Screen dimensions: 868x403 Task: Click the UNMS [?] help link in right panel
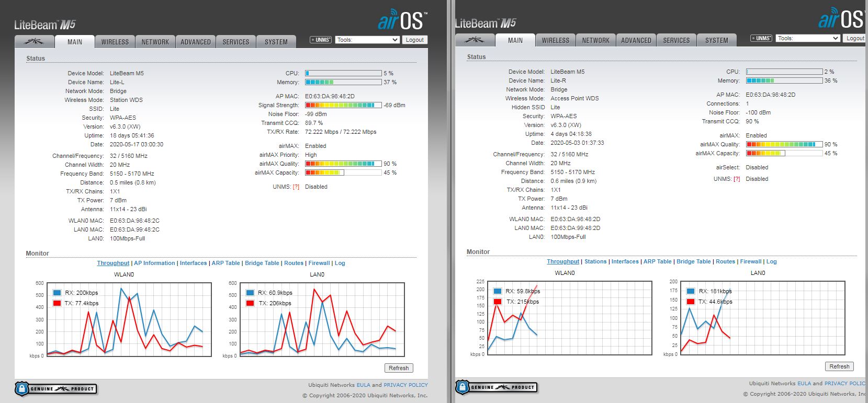[737, 179]
